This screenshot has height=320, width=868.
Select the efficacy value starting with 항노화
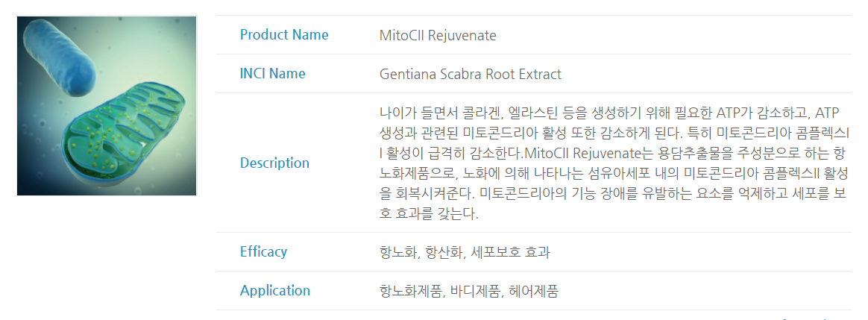pyautogui.click(x=465, y=252)
